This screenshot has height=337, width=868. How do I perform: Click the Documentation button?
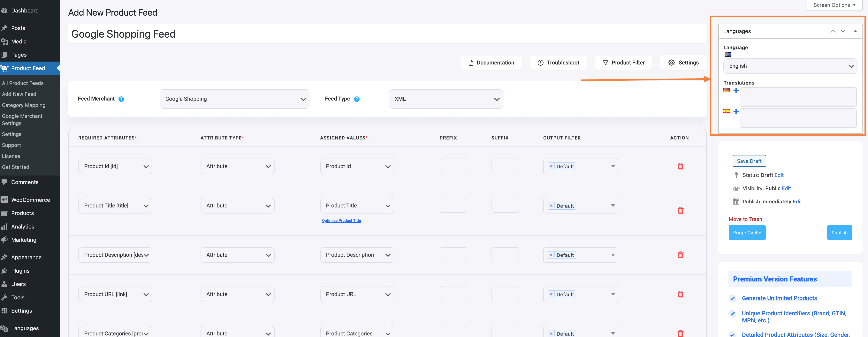pos(491,63)
